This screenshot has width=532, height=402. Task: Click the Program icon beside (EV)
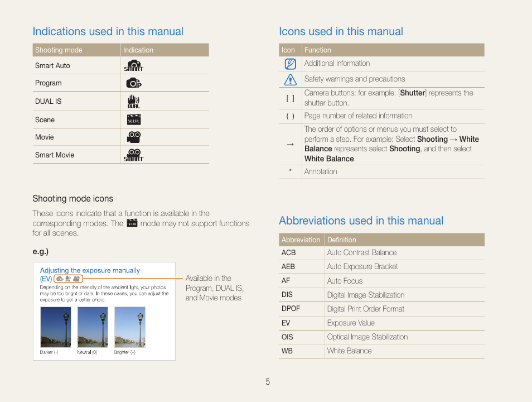click(x=60, y=279)
